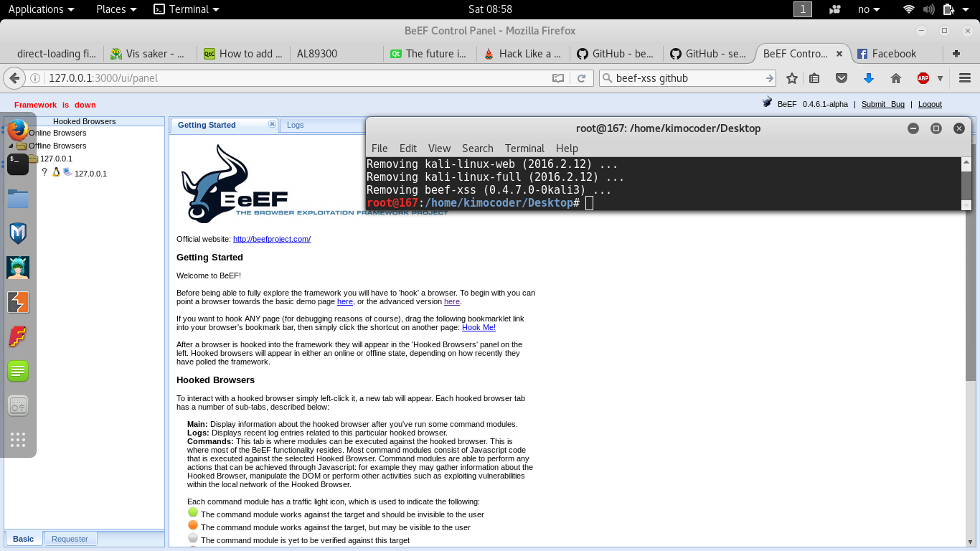Open Firefox hamburger menu
The width and height of the screenshot is (980, 551).
click(965, 78)
